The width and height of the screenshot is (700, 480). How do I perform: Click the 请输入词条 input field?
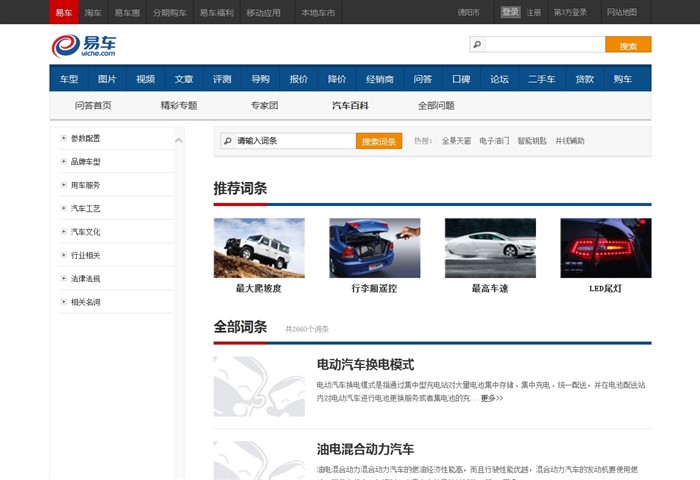click(295, 141)
